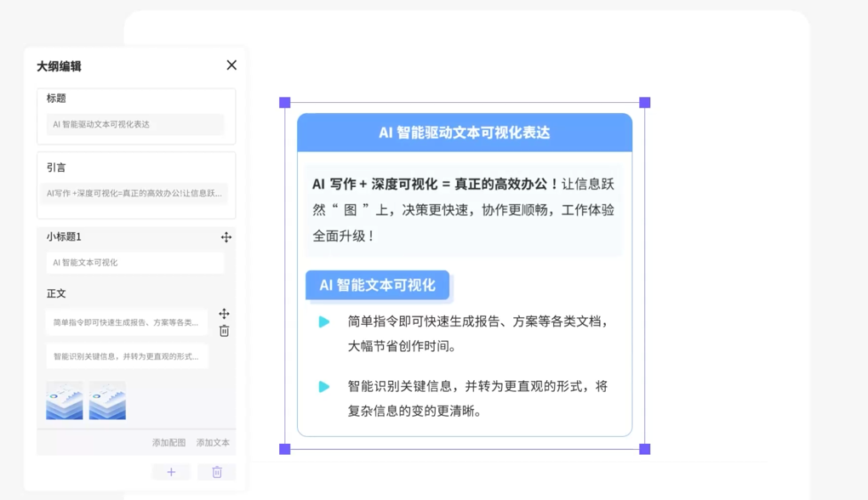The height and width of the screenshot is (500, 868).
Task: Click the AI 智能文本可视化 subheading tag on card
Action: point(377,285)
